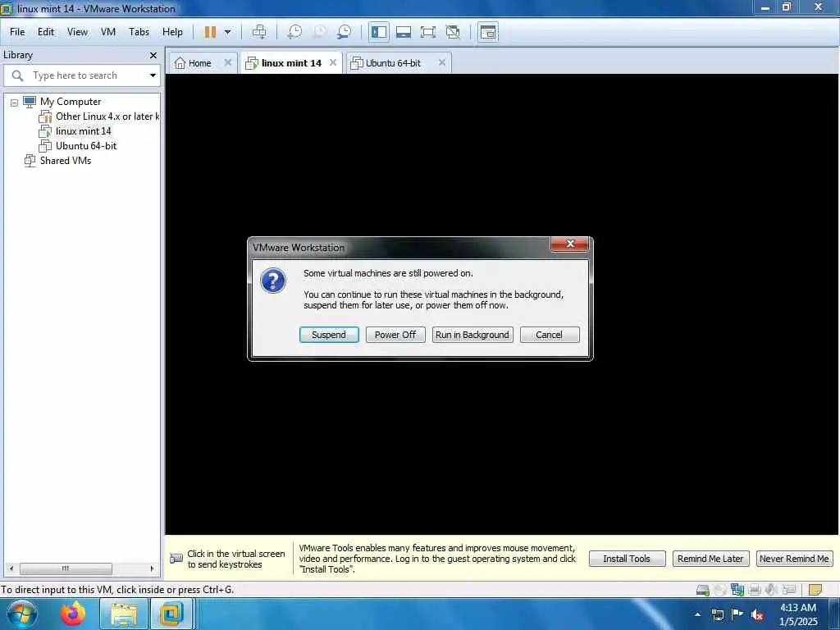Click the taskbar clock showing 4:13 AM
The width and height of the screenshot is (840, 630).
click(798, 614)
